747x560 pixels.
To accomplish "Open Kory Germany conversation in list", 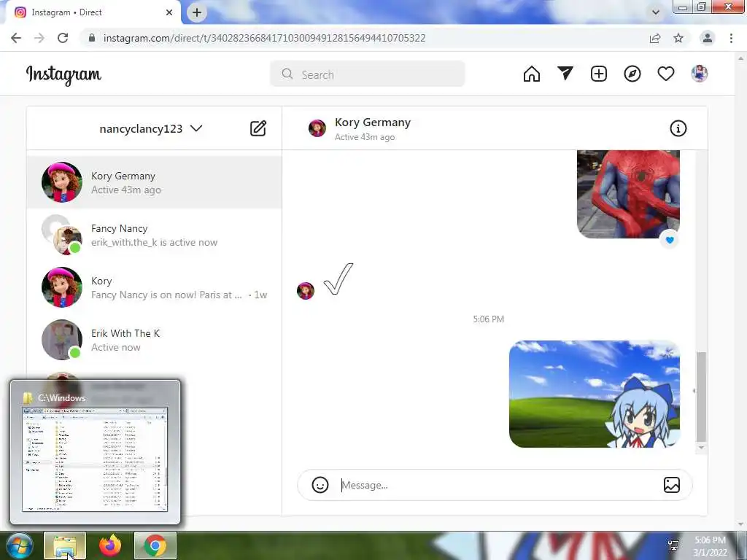I will (x=155, y=182).
